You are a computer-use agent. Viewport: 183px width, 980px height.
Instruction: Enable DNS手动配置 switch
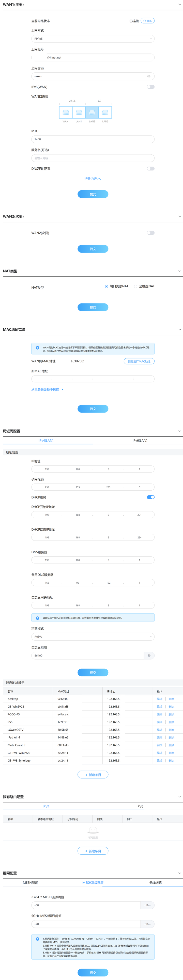(x=151, y=169)
